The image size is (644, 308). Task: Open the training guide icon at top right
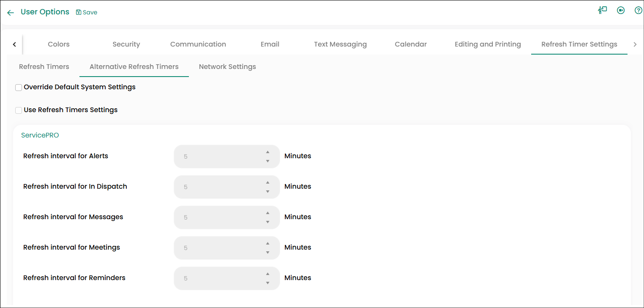[x=602, y=11]
